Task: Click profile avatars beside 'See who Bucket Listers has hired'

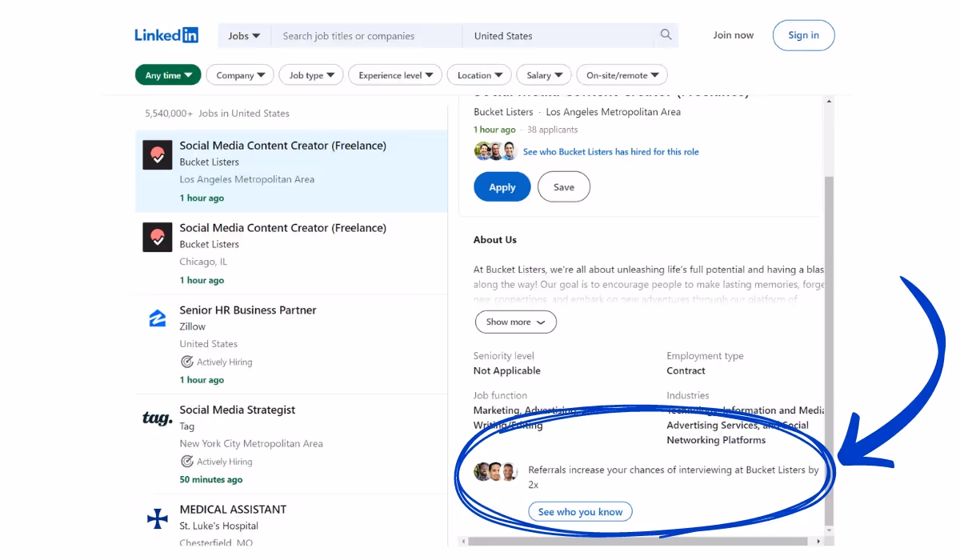Action: [x=495, y=151]
